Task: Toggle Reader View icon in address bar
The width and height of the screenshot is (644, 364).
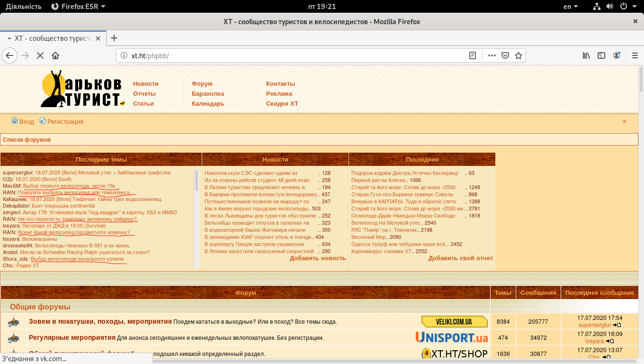Action: pyautogui.click(x=472, y=55)
